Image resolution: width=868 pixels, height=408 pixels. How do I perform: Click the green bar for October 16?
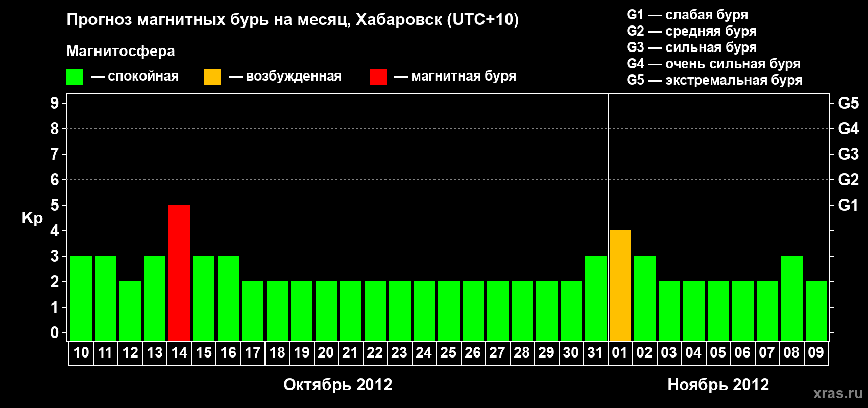[228, 298]
